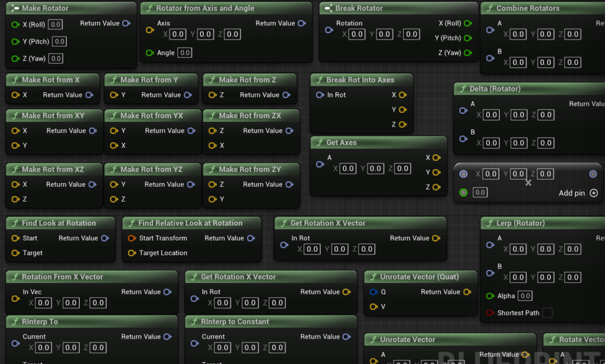The image size is (605, 364).
Task: Click Y (Pitch) value field in Make Rotator
Action: [59, 41]
